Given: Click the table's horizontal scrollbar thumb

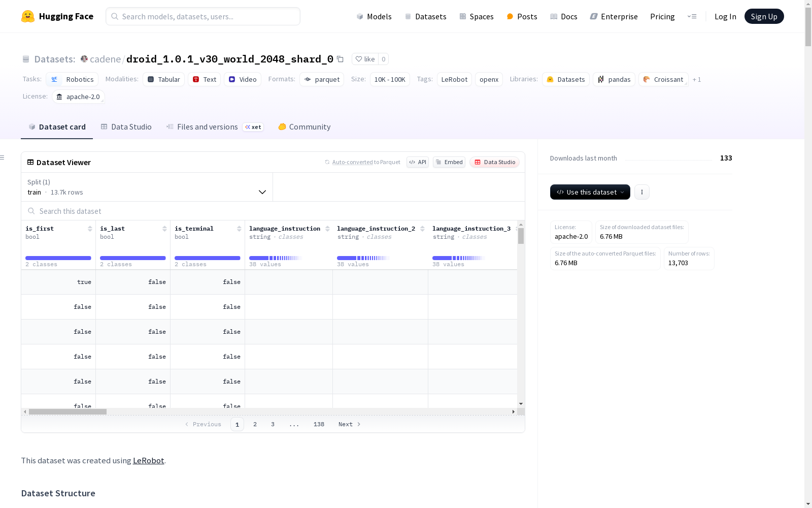Looking at the screenshot, I should tap(67, 411).
